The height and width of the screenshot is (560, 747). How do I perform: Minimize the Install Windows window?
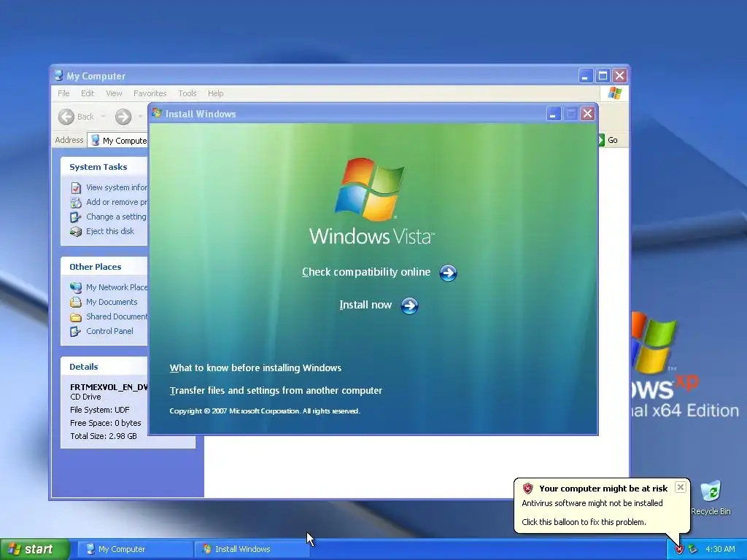553,114
